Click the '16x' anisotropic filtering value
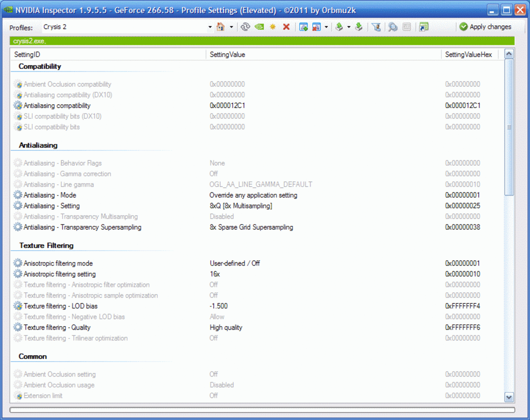The image size is (530, 420). click(x=215, y=274)
